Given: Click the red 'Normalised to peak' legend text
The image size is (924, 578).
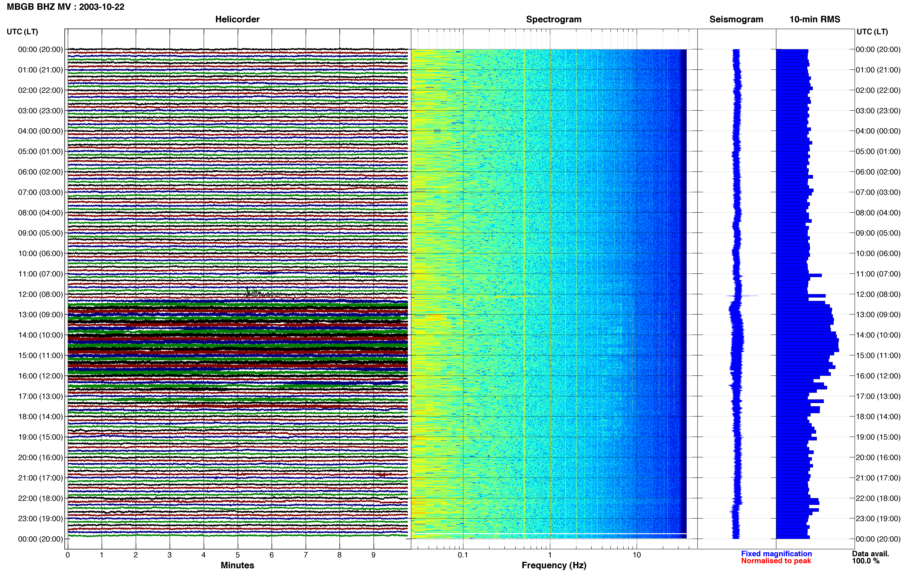Looking at the screenshot, I should tap(776, 561).
